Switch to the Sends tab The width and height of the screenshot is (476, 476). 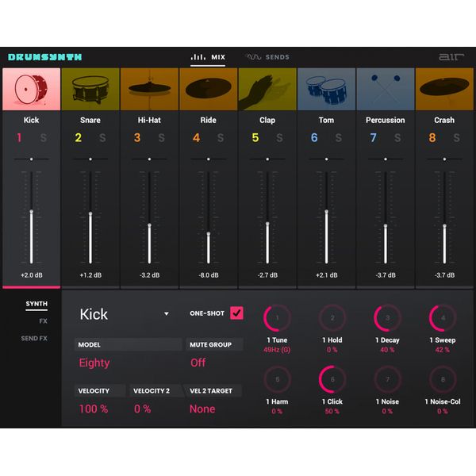point(268,57)
